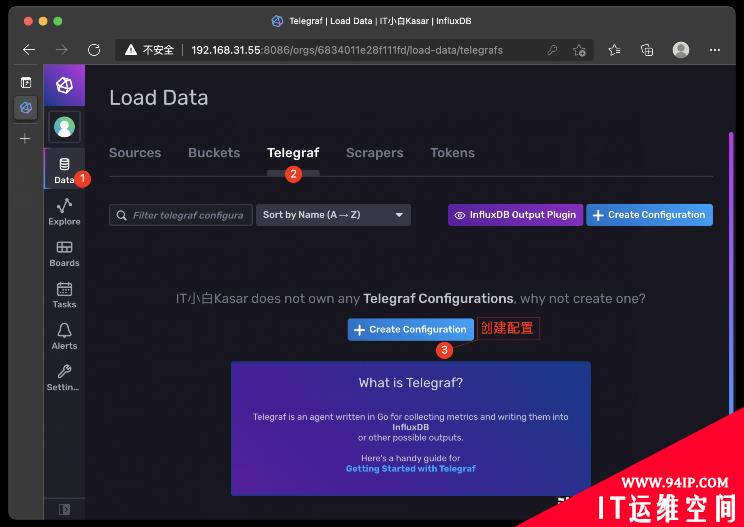
Task: Open Boards in the sidebar
Action: tap(64, 253)
